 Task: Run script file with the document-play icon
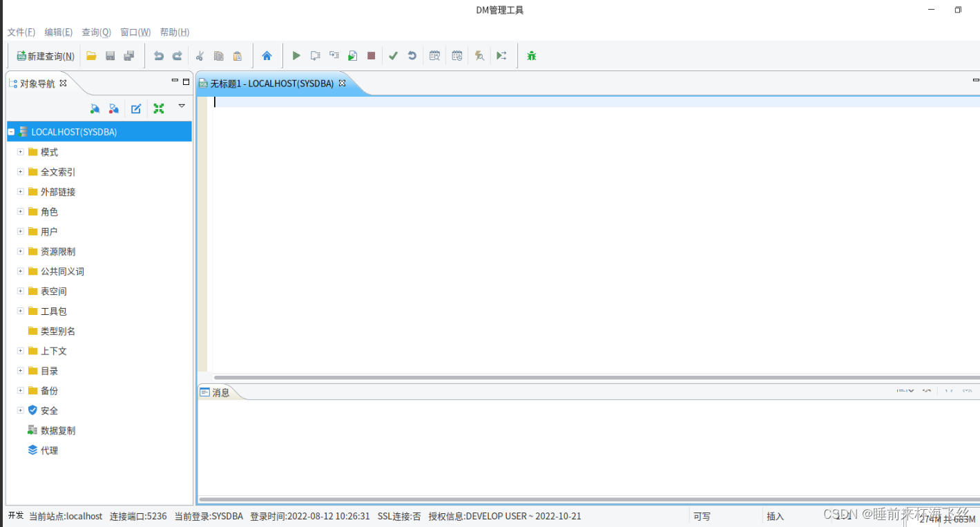point(352,56)
